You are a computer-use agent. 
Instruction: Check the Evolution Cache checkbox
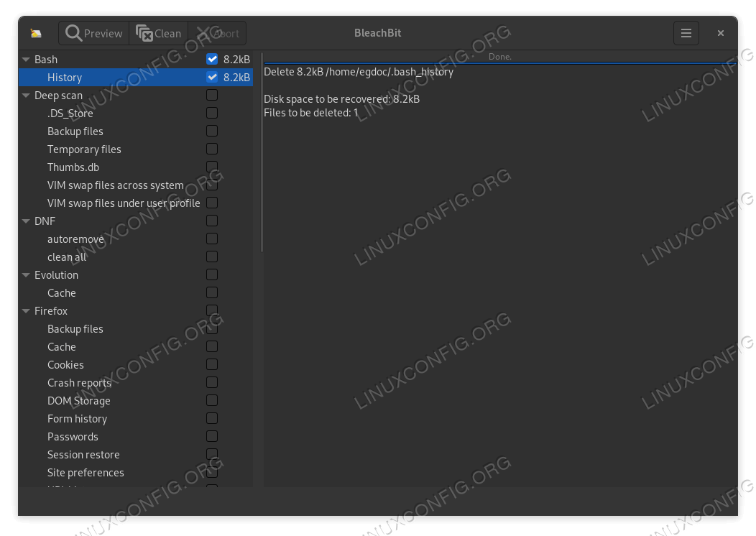pos(212,292)
